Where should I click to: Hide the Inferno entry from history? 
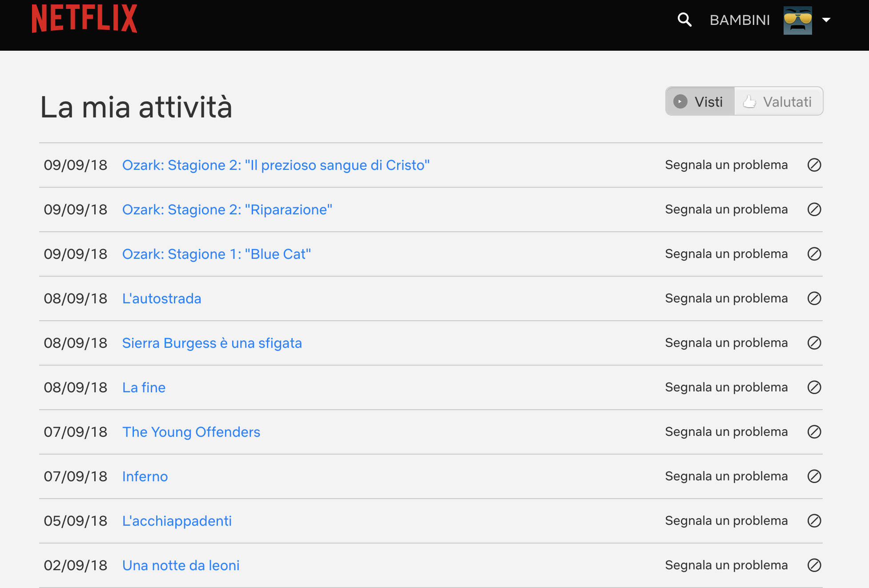tap(814, 476)
